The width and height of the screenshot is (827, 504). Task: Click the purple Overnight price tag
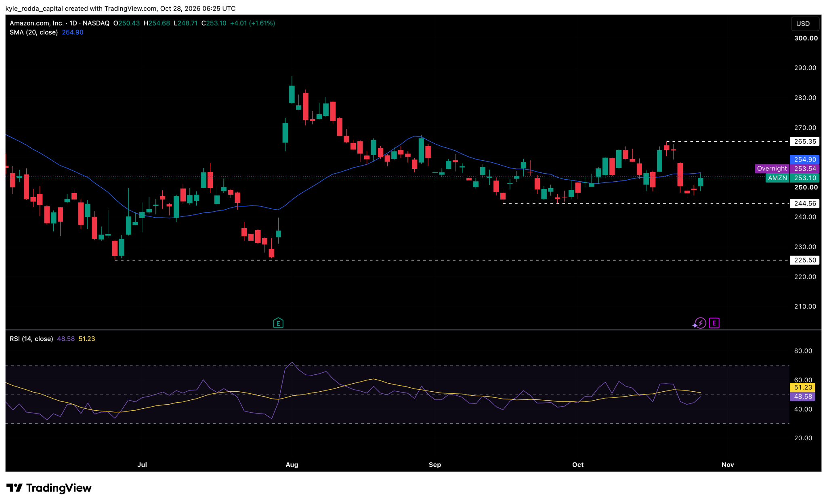point(787,169)
